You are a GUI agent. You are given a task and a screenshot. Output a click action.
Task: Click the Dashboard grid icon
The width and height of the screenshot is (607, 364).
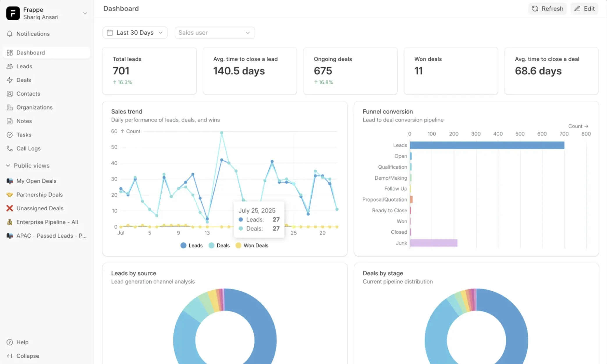[10, 53]
